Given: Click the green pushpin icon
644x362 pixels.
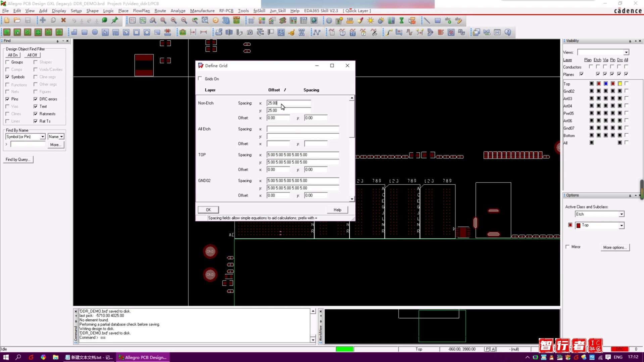Looking at the screenshot, I should coord(115,20).
